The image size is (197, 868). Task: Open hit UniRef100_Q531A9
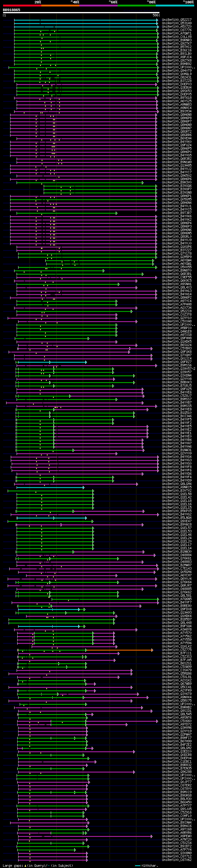[x=176, y=23]
